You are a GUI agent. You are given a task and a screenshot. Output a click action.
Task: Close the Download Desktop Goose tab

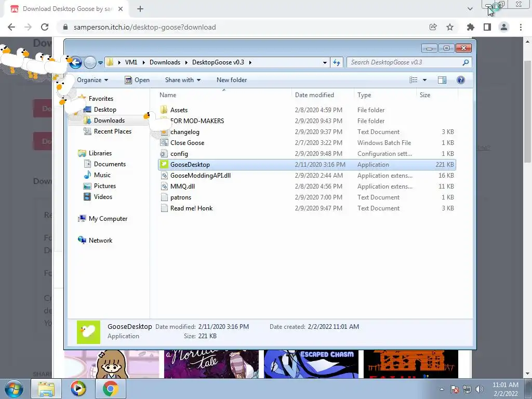pyautogui.click(x=121, y=9)
